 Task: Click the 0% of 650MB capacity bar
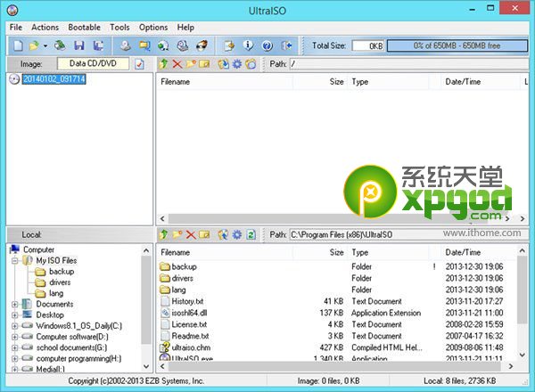[457, 45]
